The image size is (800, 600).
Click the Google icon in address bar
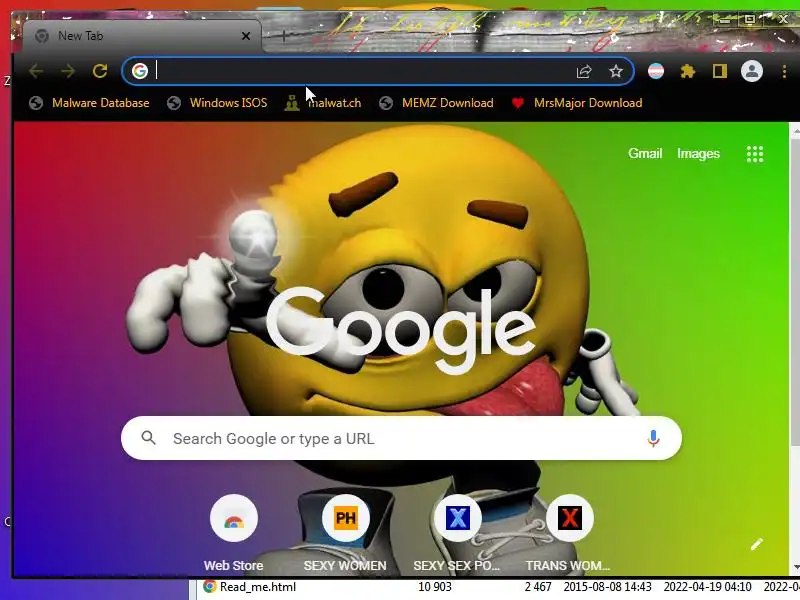pos(140,71)
